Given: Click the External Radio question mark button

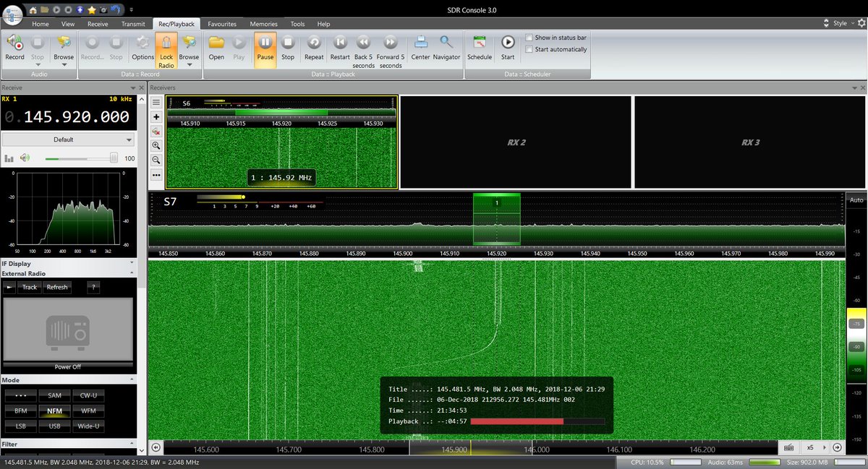Looking at the screenshot, I should coord(93,287).
